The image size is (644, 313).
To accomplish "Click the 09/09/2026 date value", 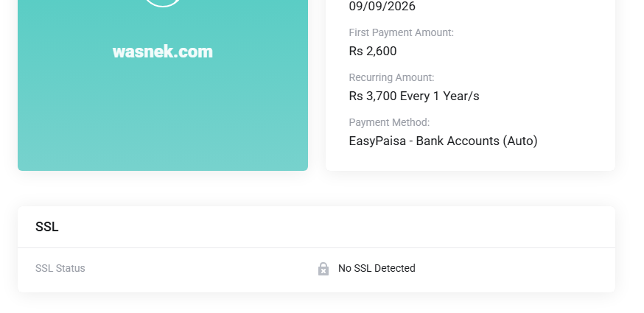I will (x=382, y=7).
